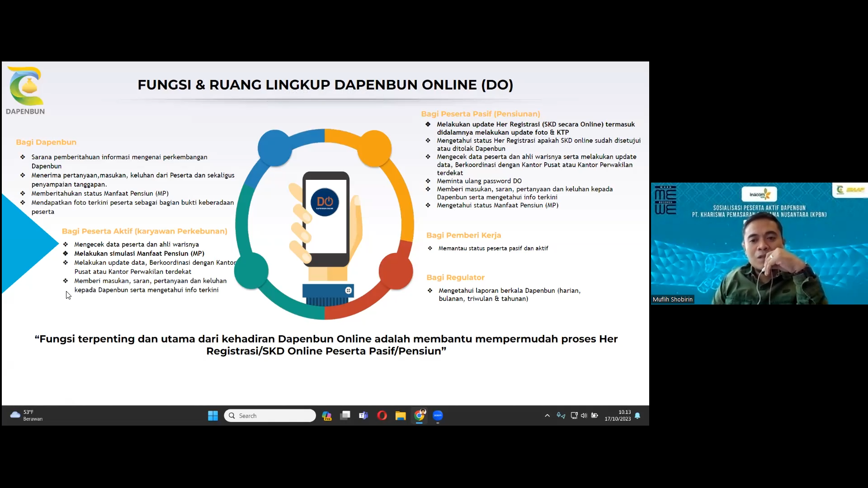868x488 pixels.
Task: Click the microphone location tray icon
Action: [x=561, y=416]
